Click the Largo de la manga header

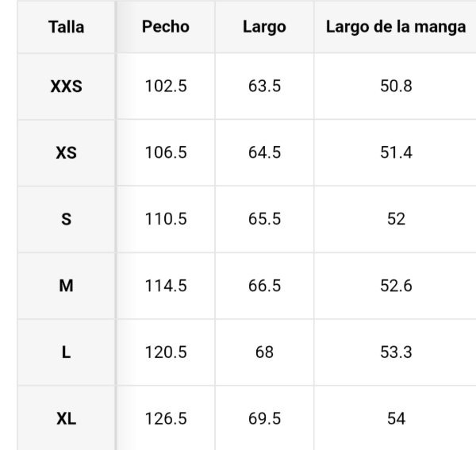396,27
